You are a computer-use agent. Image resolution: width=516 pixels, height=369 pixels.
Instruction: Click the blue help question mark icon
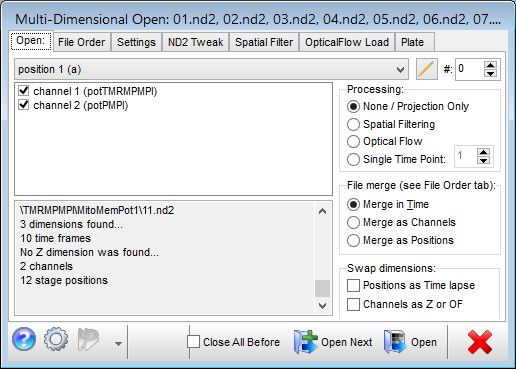tap(24, 339)
